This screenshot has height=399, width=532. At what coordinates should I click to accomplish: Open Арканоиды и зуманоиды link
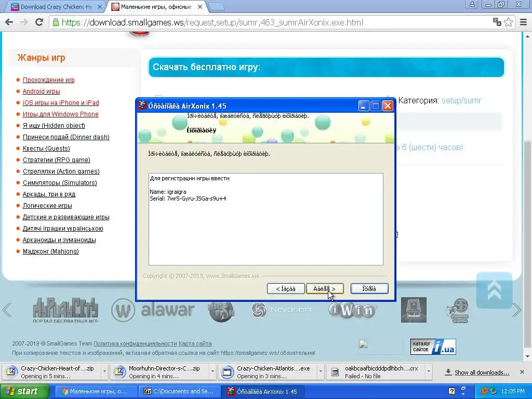(59, 240)
